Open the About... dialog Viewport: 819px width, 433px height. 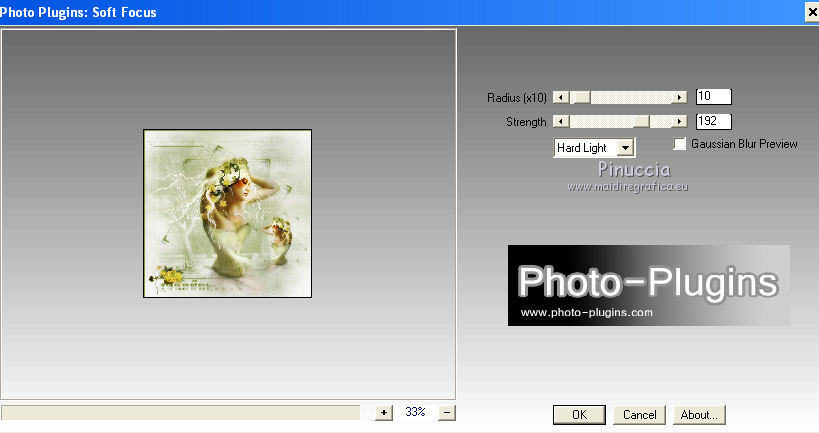point(699,415)
